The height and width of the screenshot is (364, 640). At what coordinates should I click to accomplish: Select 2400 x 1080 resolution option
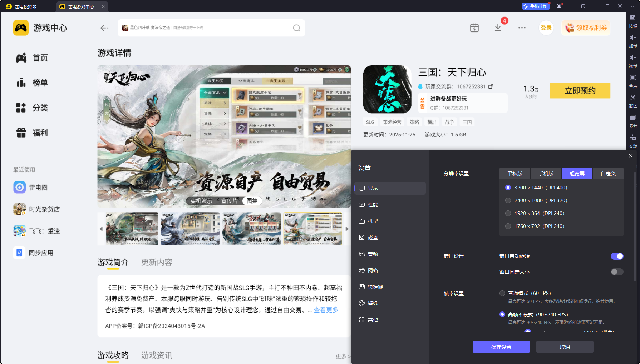pyautogui.click(x=508, y=200)
